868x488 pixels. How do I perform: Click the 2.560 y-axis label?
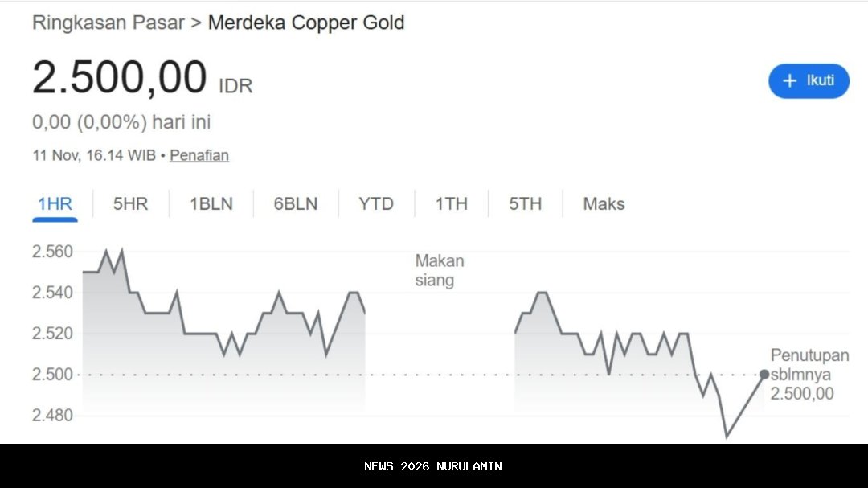click(52, 252)
